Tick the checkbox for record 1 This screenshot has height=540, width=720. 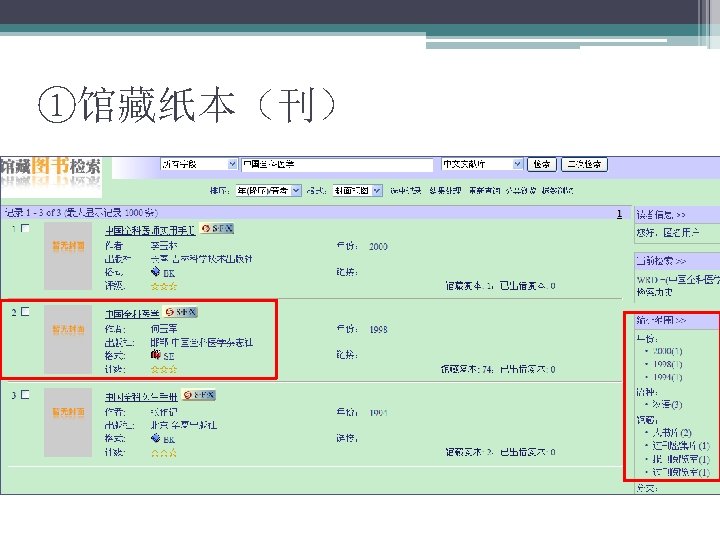[25, 228]
